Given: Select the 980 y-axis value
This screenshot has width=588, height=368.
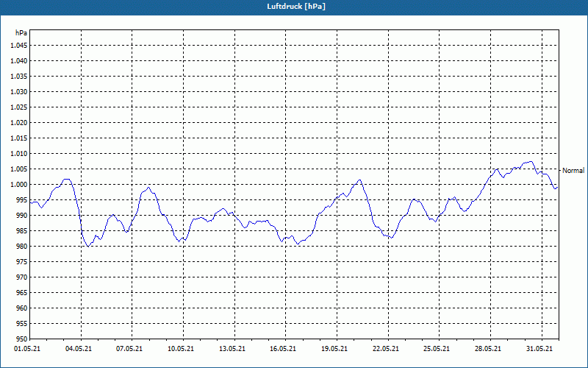Looking at the screenshot, I should 22,247.
